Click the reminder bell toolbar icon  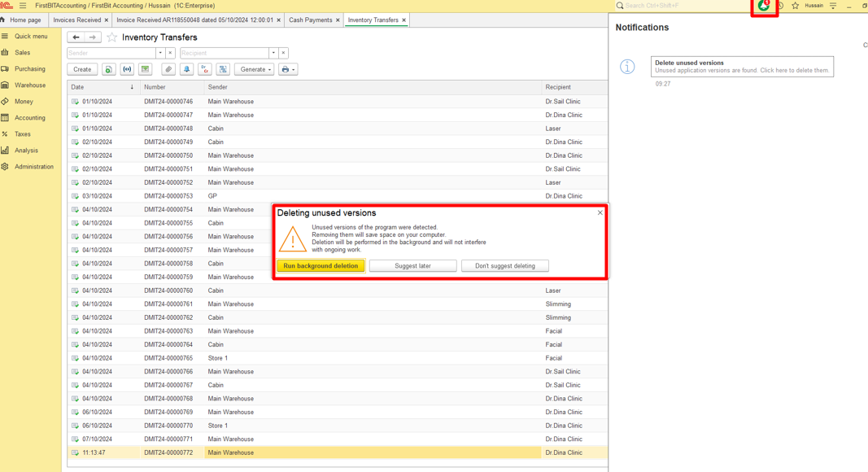pos(186,70)
